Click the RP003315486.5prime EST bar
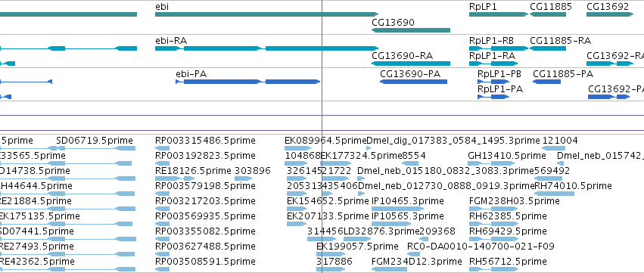644x273 pixels. [162, 148]
